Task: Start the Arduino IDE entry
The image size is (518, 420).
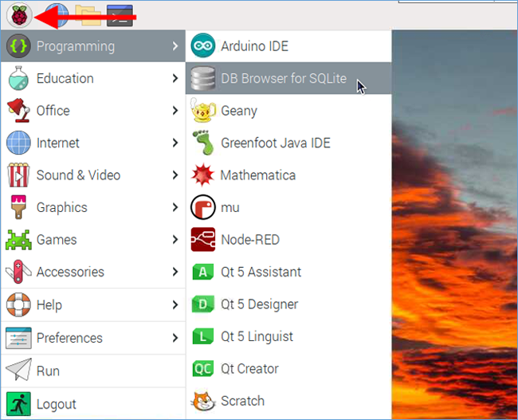Action: click(288, 46)
